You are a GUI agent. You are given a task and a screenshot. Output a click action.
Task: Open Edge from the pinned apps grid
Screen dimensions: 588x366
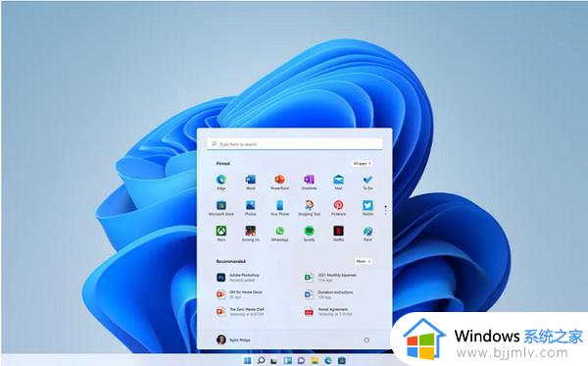click(x=221, y=183)
